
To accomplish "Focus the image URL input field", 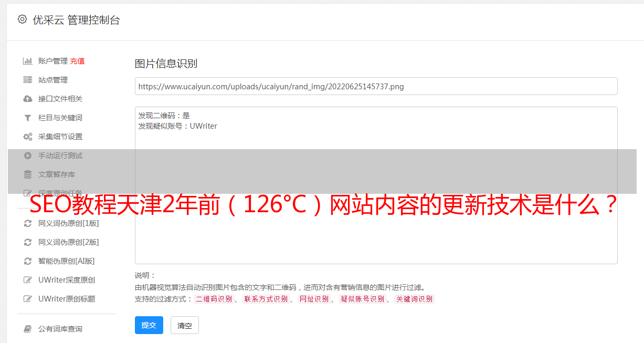I will pos(376,86).
